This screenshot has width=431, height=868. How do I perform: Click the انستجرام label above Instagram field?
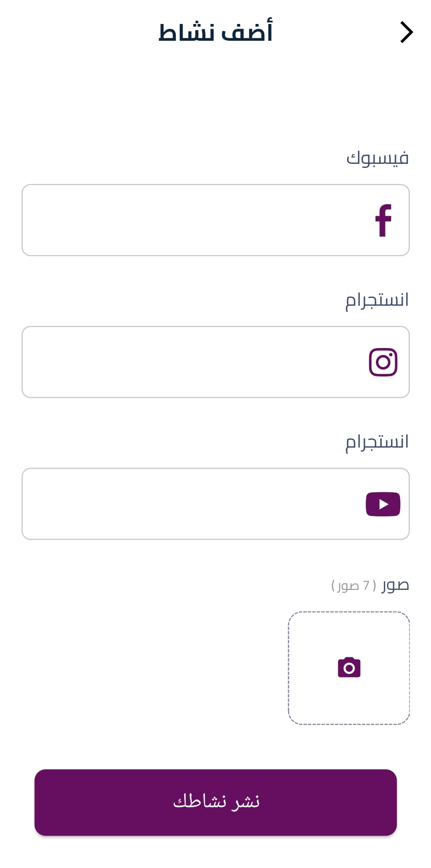pyautogui.click(x=377, y=300)
